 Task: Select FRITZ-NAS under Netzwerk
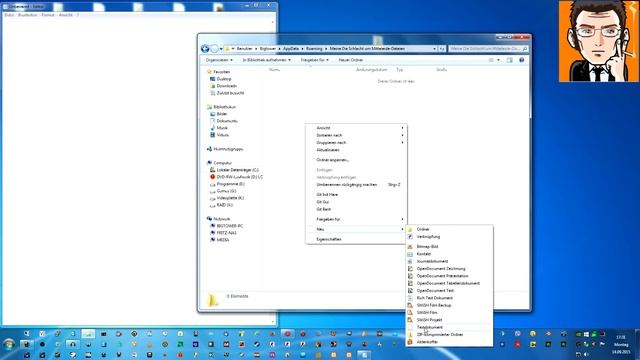coord(226,233)
